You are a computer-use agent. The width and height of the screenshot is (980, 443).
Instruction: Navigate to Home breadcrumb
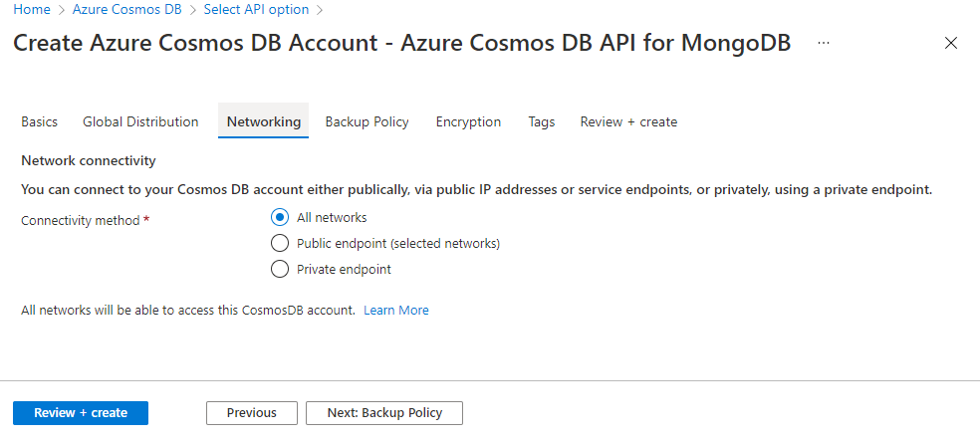click(x=32, y=9)
